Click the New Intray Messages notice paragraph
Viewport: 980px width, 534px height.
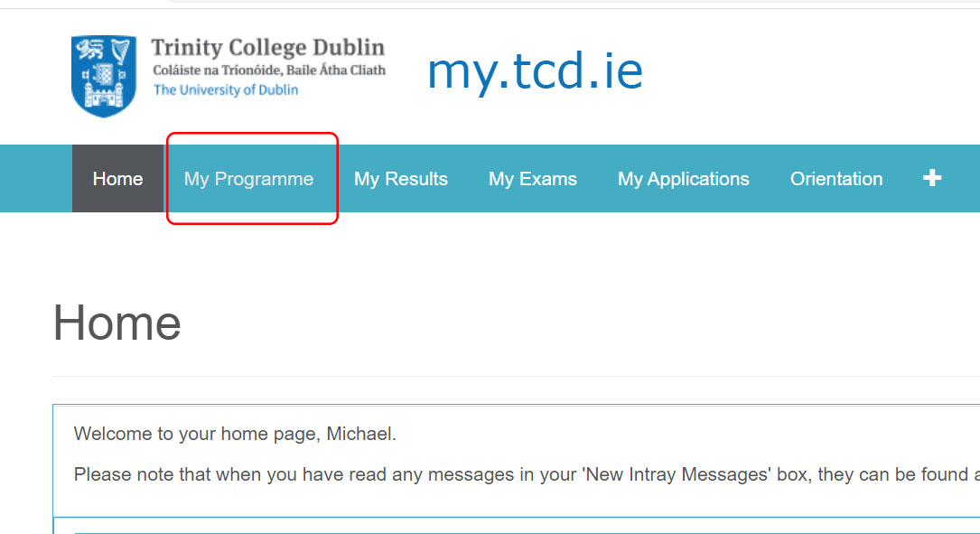click(527, 474)
